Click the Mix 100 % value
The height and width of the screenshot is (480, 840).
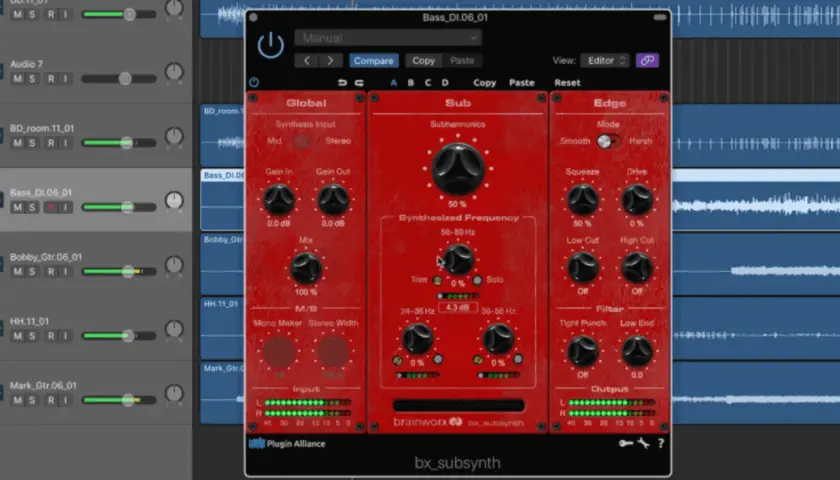click(x=306, y=292)
